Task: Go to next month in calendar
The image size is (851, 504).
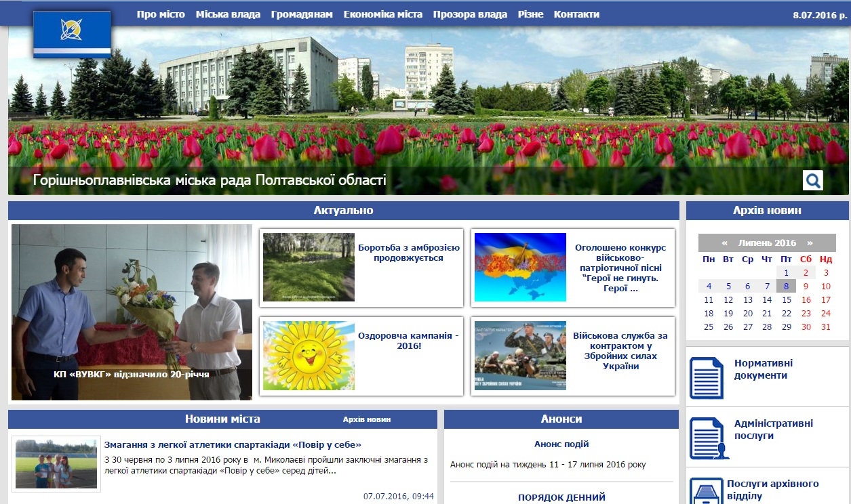Action: click(x=810, y=243)
